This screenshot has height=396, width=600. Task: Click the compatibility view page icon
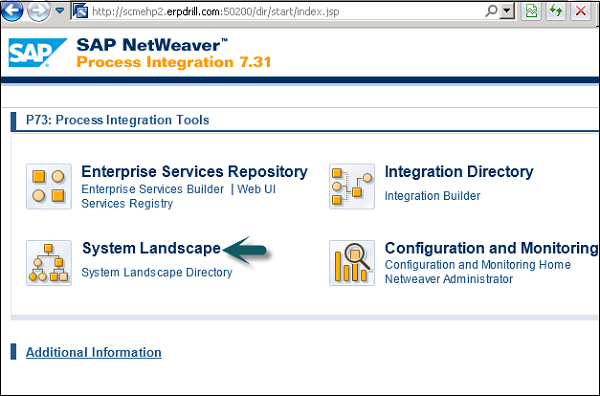click(531, 11)
